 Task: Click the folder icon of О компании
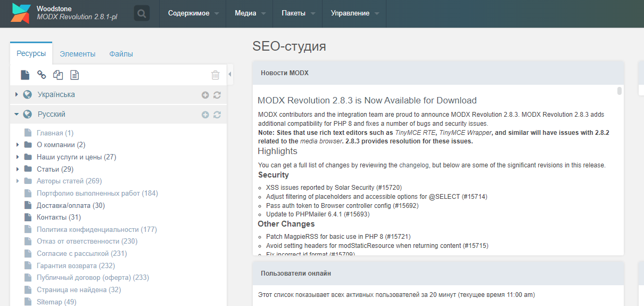[x=28, y=144]
